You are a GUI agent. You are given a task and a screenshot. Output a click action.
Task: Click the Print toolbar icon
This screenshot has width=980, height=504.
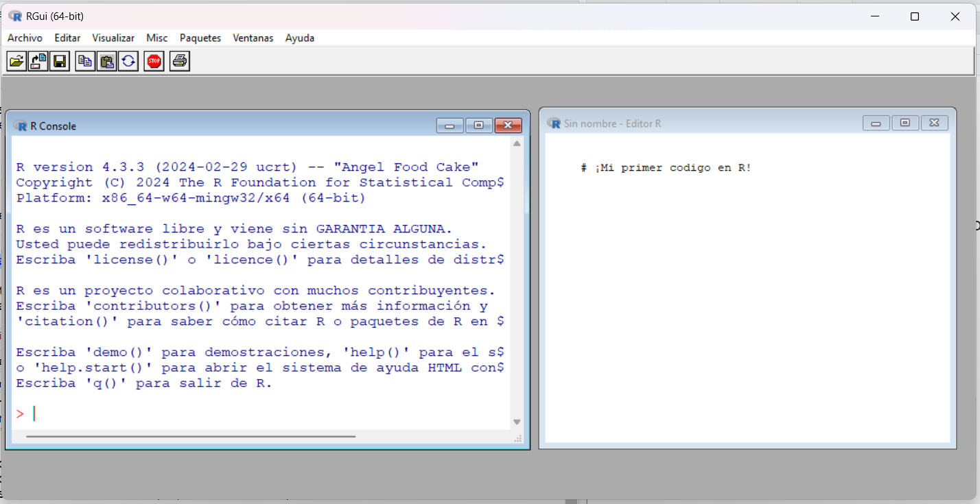(x=180, y=61)
